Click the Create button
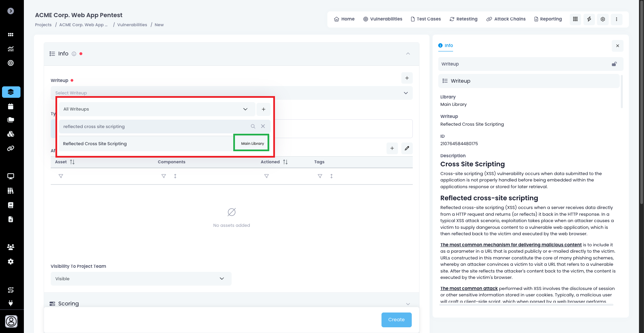The height and width of the screenshot is (333, 644). tap(396, 320)
